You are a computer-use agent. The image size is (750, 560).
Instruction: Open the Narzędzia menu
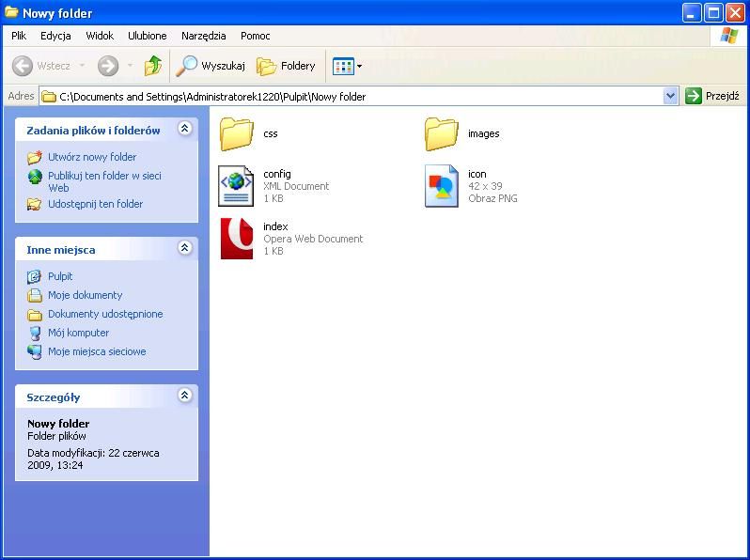(x=204, y=36)
